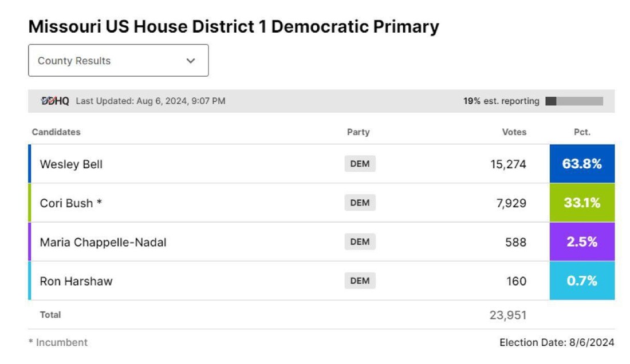The width and height of the screenshot is (630, 364).
Task: Click the dropdown chevron arrow
Action: tap(191, 61)
